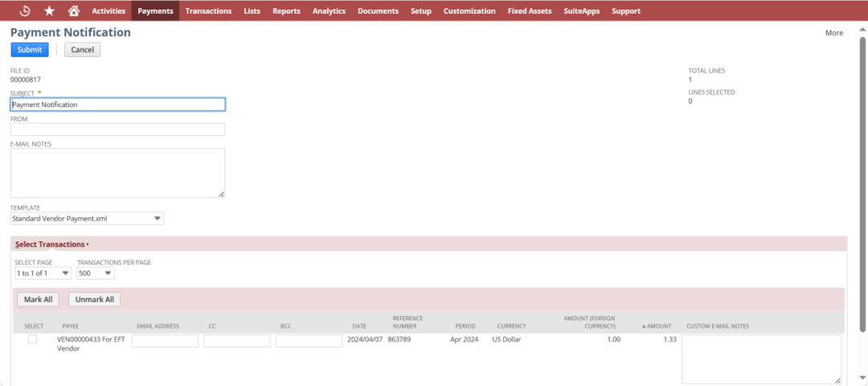Viewport: 868px width, 386px height.
Task: Click the foreign currency amount 1.00
Action: click(614, 339)
